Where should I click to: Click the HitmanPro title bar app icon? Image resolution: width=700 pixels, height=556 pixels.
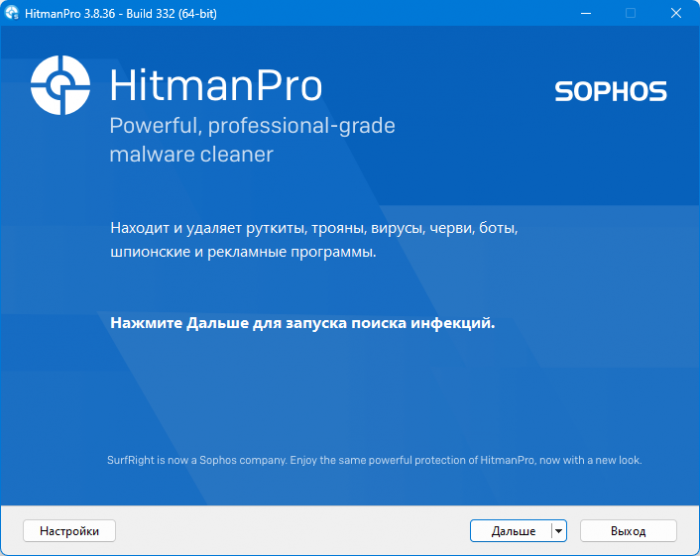12,13
